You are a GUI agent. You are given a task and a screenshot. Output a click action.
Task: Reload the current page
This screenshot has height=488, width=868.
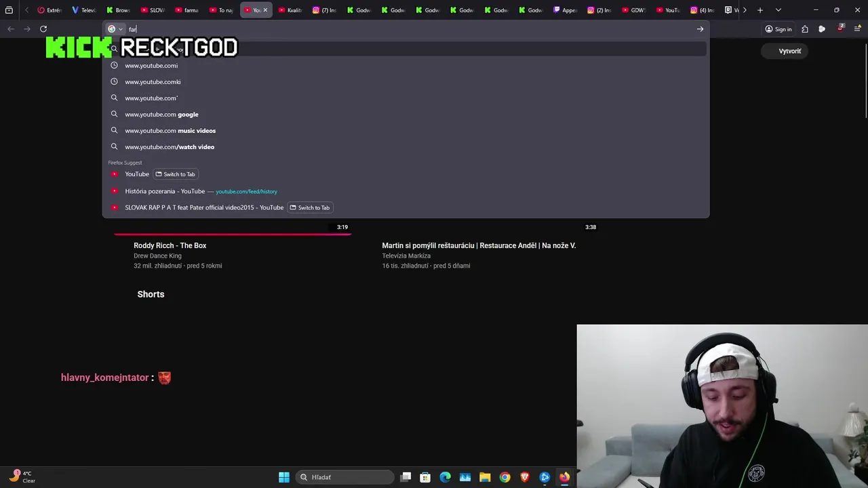tap(43, 29)
